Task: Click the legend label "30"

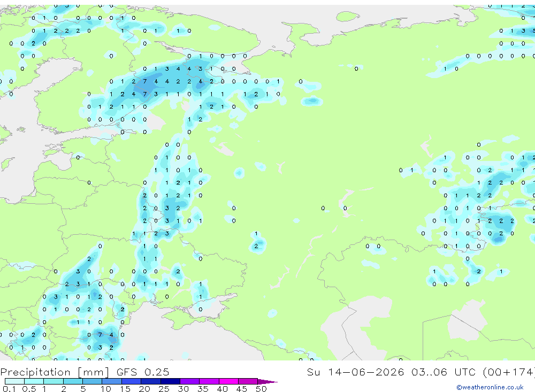Action: click(x=183, y=389)
